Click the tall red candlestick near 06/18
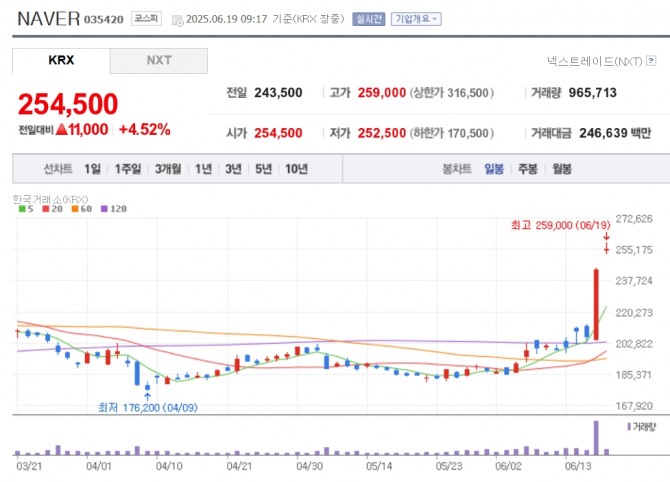 pos(596,304)
